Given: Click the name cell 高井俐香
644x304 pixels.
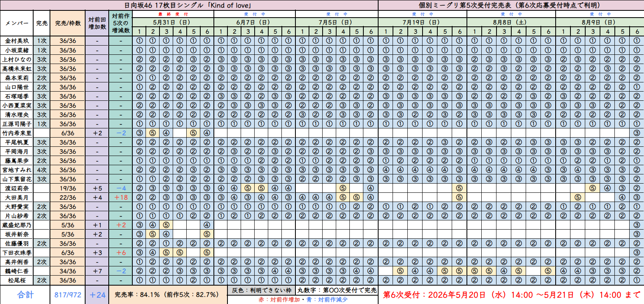Looking at the screenshot, I should [x=17, y=262].
